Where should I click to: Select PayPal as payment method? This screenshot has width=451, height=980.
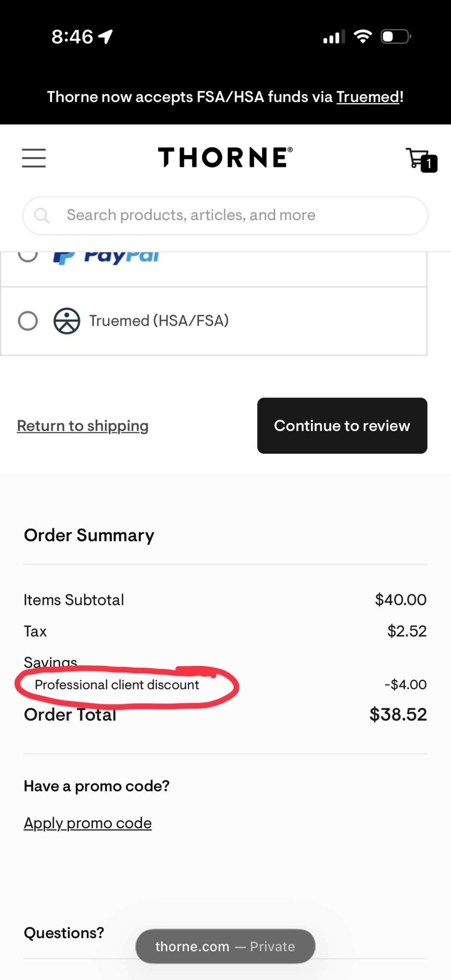coord(28,256)
